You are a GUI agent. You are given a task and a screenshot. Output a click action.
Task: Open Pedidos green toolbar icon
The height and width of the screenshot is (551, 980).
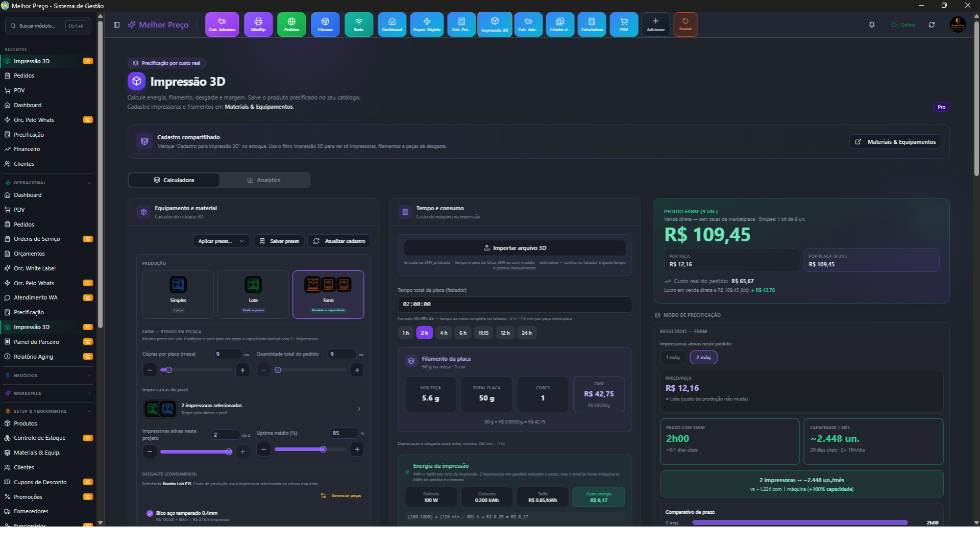(x=291, y=24)
